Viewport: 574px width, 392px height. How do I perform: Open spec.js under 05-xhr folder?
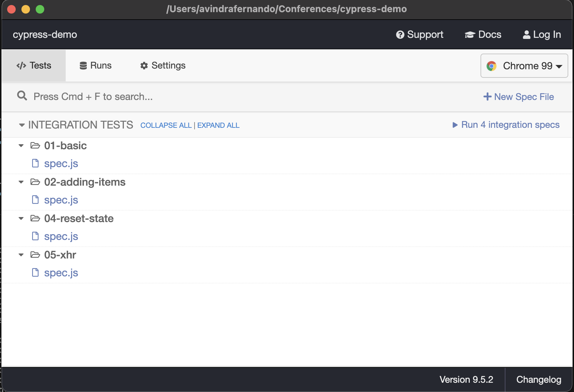(61, 273)
